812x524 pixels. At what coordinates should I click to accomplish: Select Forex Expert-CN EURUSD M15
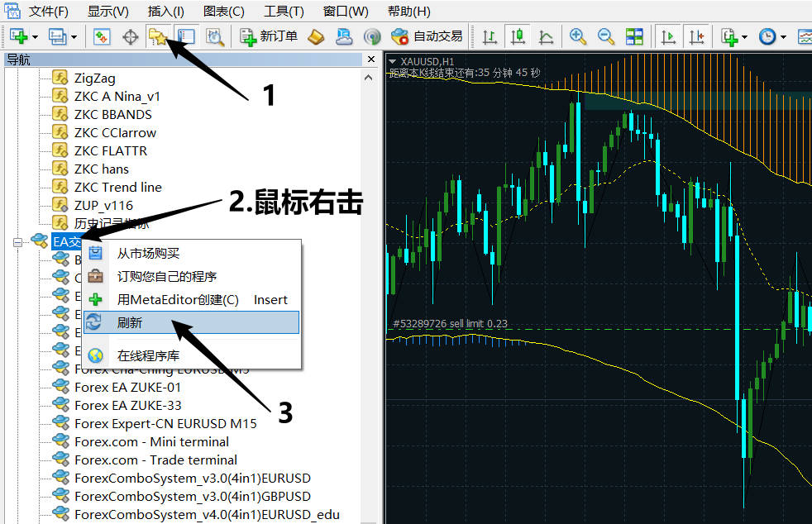tap(165, 423)
